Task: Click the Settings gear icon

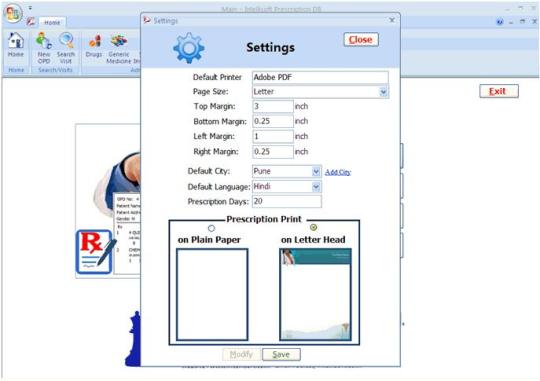Action: tap(189, 48)
